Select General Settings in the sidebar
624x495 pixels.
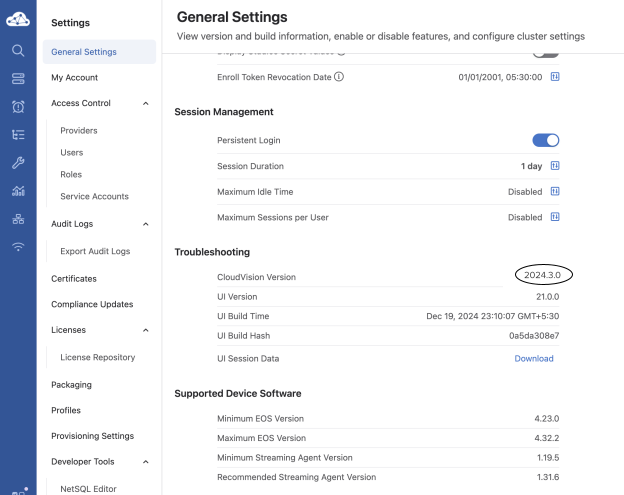point(99,52)
